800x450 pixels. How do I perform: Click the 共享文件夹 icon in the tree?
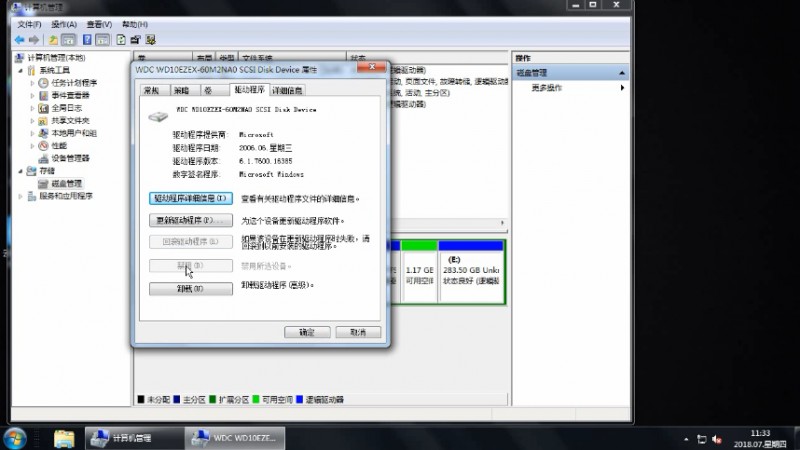click(43, 120)
